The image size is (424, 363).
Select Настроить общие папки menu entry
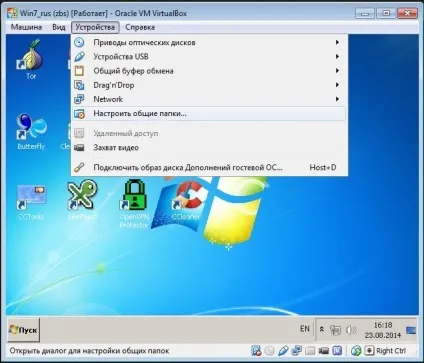[209, 114]
